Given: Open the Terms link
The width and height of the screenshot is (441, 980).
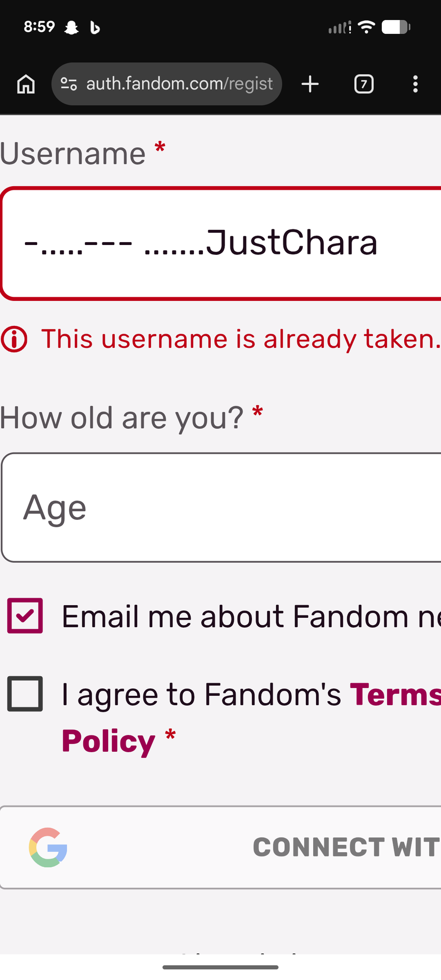Looking at the screenshot, I should click(x=395, y=694).
